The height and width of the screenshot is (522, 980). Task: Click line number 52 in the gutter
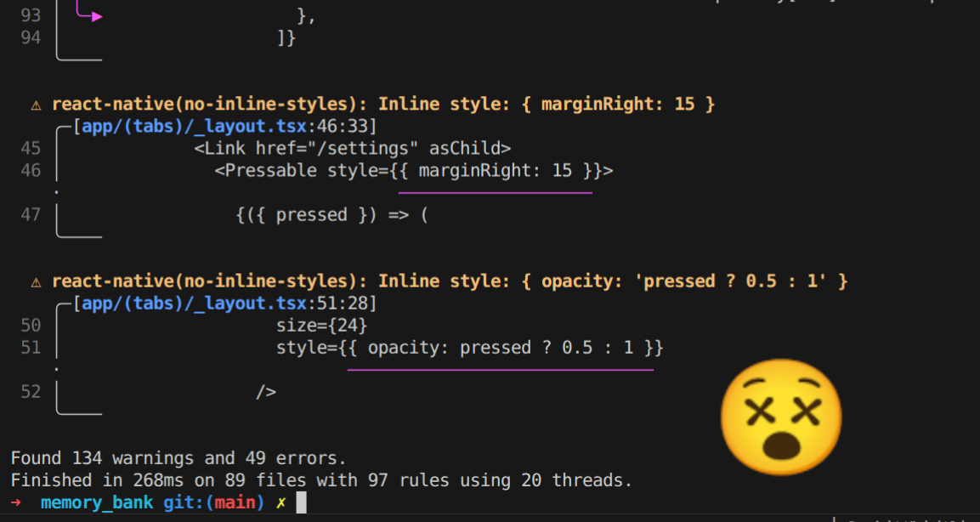(x=31, y=392)
